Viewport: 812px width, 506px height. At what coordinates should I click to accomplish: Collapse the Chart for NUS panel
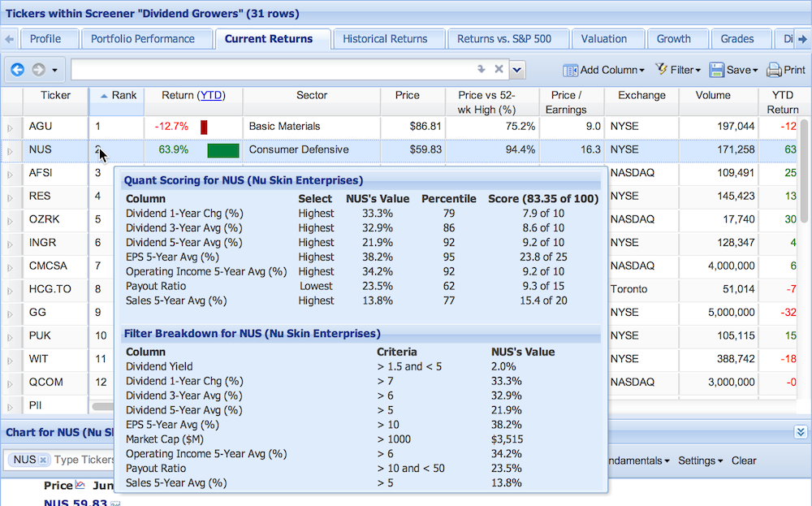pos(801,432)
